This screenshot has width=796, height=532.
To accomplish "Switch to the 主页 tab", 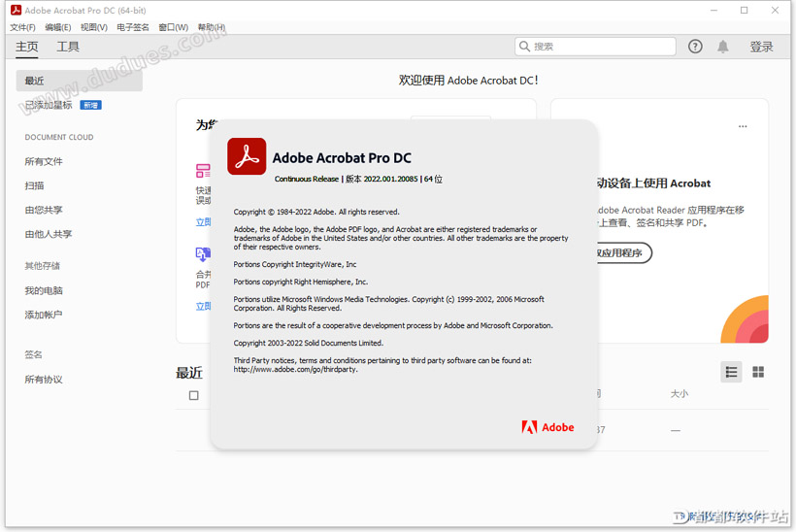I will click(27, 47).
